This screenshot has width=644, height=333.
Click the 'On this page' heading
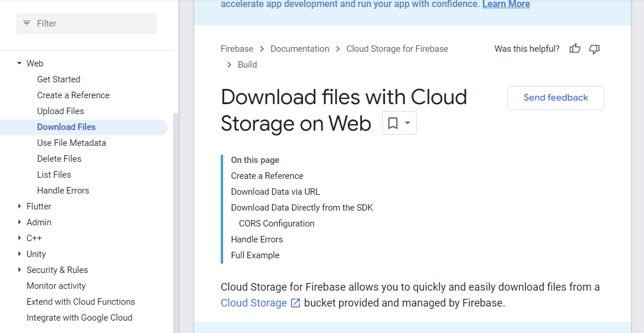[255, 160]
